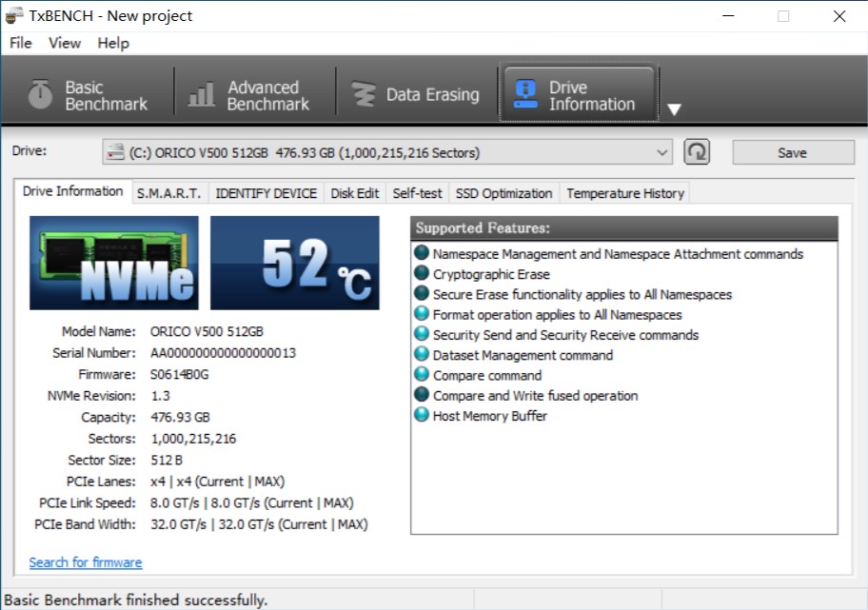The height and width of the screenshot is (610, 868).
Task: Click the Drive Information icon
Action: pyautogui.click(x=524, y=94)
